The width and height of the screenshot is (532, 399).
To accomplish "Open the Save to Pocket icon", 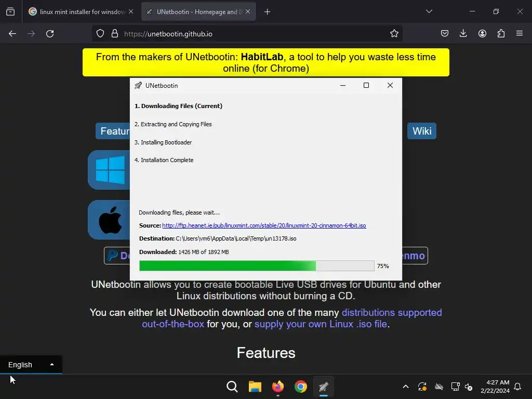I will tap(445, 34).
